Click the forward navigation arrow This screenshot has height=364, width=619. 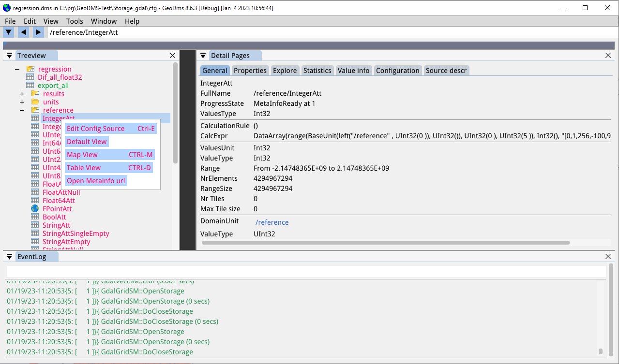point(38,32)
